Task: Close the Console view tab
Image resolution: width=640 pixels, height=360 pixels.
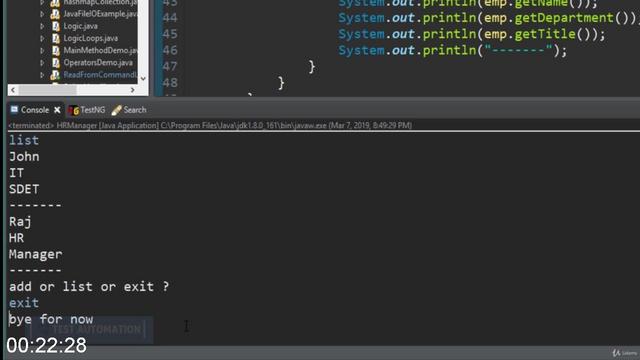Action: 57,110
